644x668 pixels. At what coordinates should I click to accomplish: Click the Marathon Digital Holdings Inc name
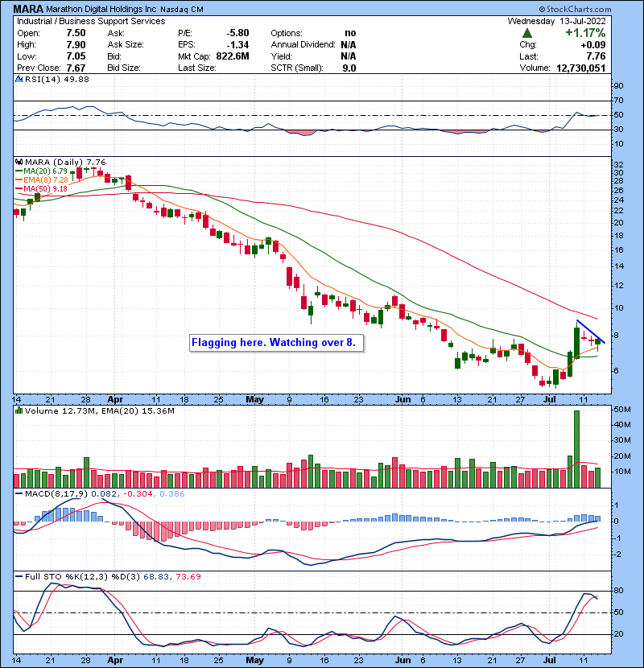101,9
